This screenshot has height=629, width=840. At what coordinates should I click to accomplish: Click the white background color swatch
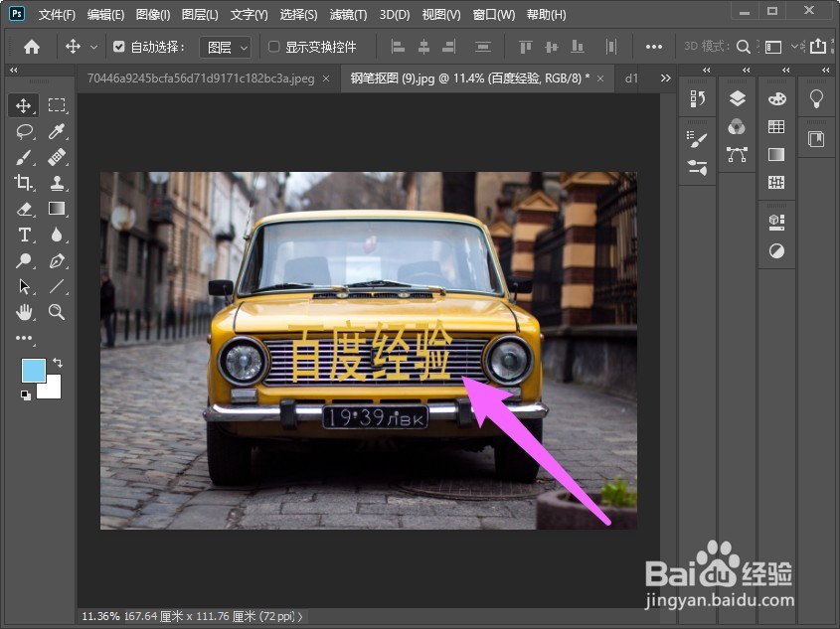coord(53,391)
